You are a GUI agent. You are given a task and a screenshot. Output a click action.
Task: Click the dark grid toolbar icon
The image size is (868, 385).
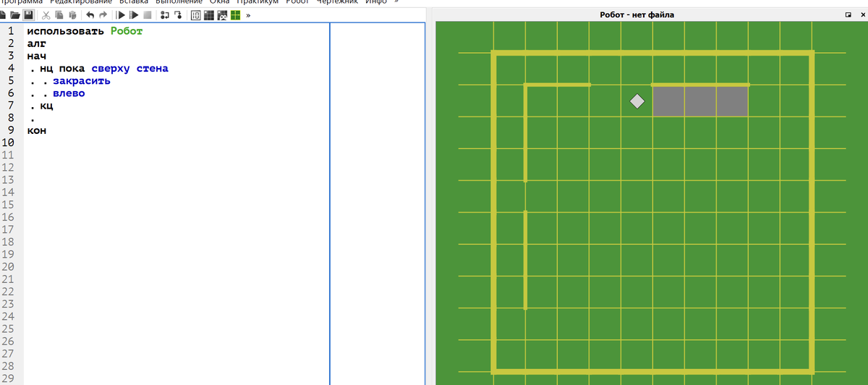[x=208, y=15]
